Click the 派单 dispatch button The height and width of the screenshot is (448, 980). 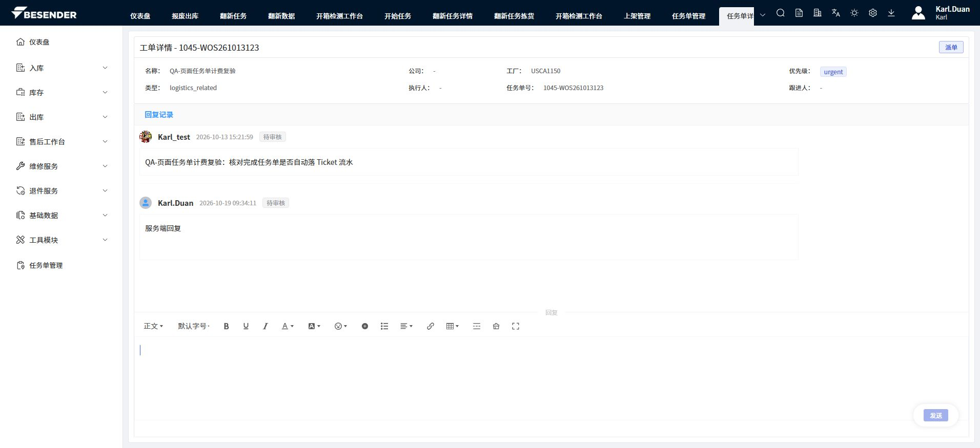point(951,47)
